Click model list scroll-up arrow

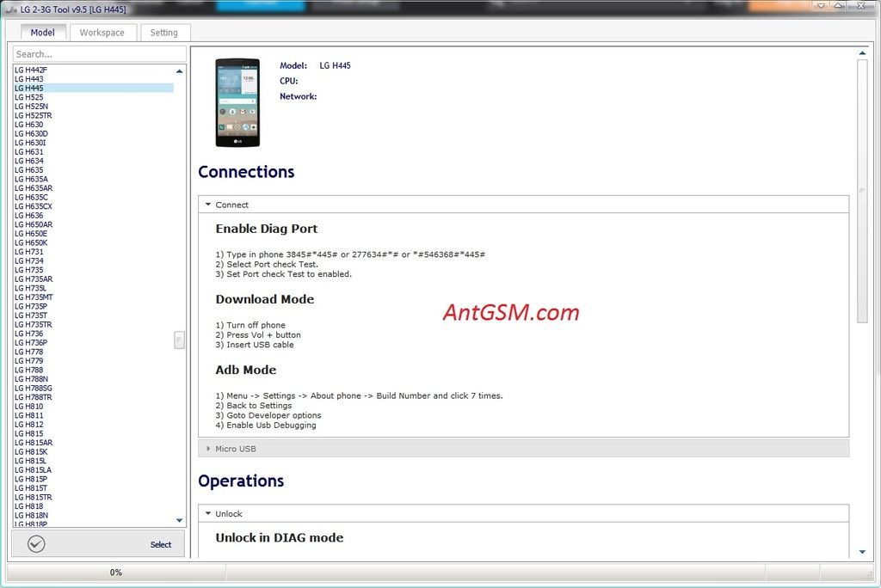point(179,71)
